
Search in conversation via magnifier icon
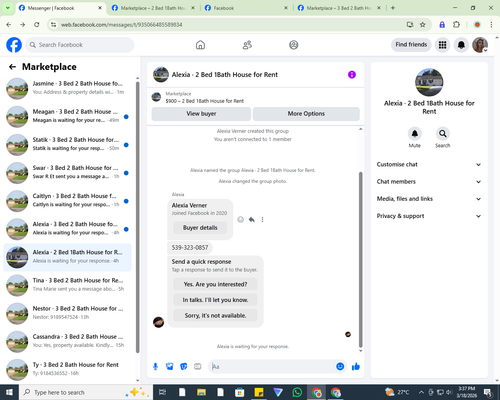point(443,134)
